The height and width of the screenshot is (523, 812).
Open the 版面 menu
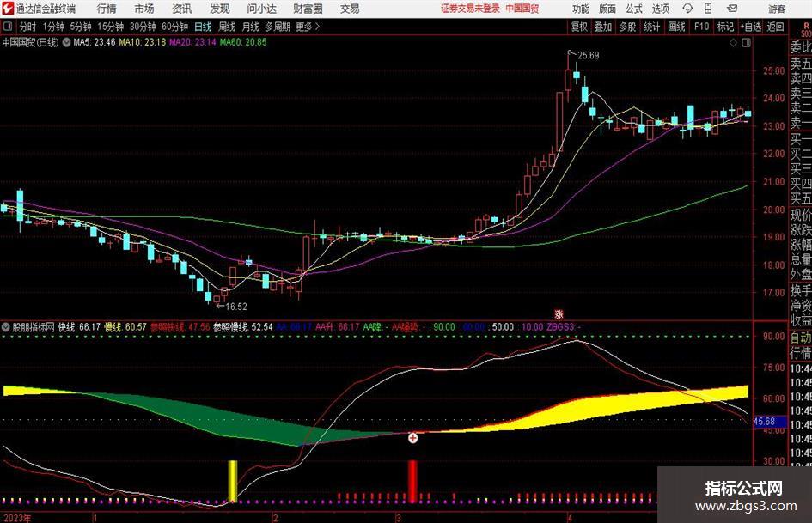[607, 9]
